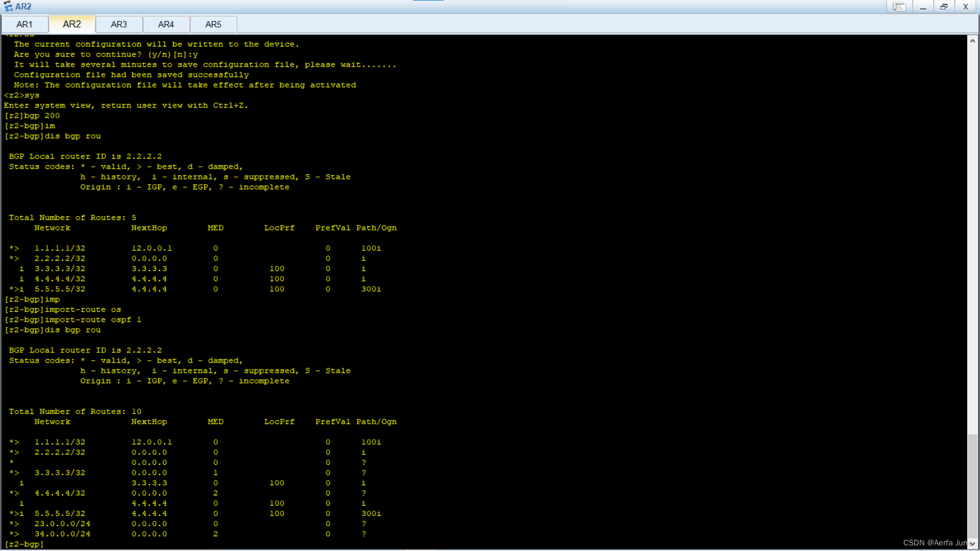
Task: Click 'Total Number of Routes: 5' line
Action: 72,218
